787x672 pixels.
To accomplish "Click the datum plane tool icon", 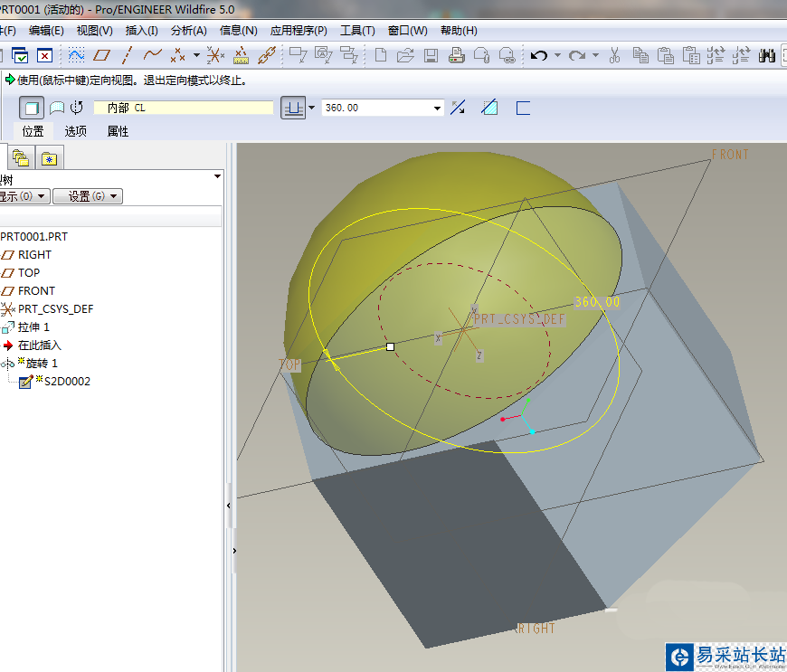I will [101, 54].
